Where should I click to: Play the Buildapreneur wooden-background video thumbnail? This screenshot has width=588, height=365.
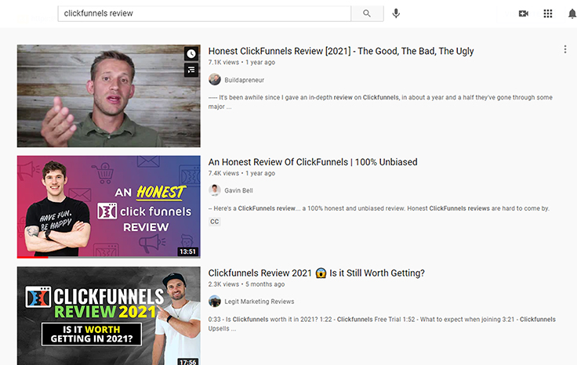109,96
